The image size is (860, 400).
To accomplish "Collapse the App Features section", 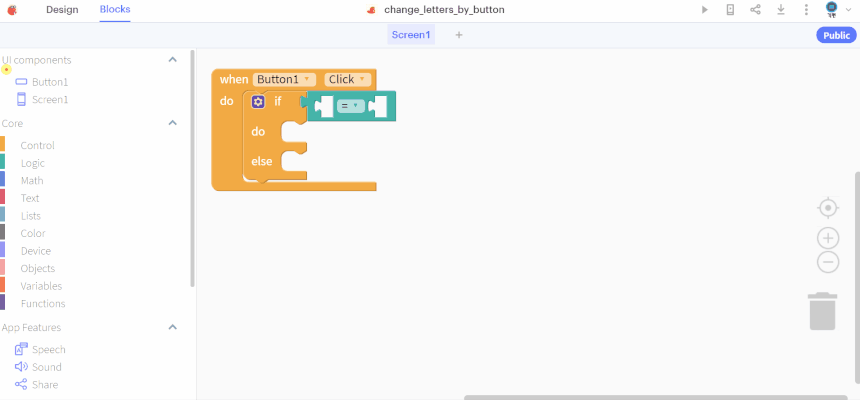I will pos(172,327).
